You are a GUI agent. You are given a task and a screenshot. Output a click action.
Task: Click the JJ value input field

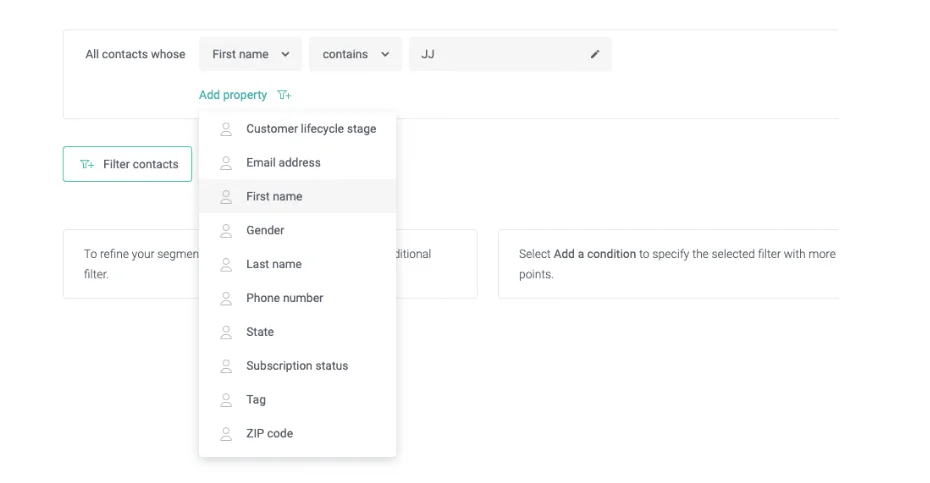500,55
